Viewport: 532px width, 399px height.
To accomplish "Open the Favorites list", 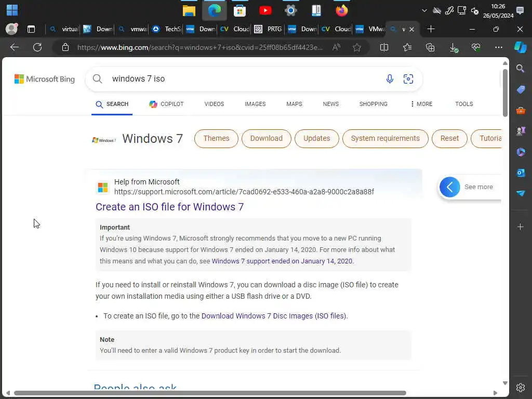I will tap(407, 47).
